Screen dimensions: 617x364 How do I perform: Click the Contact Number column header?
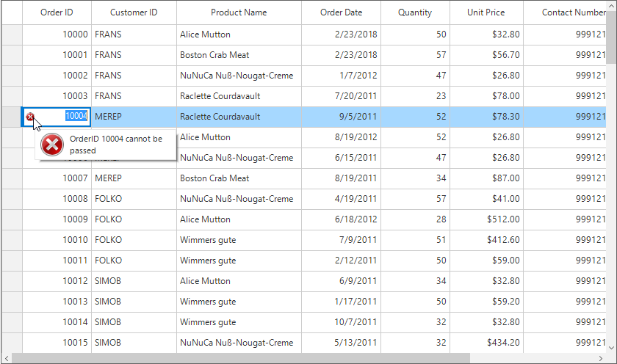click(x=565, y=12)
